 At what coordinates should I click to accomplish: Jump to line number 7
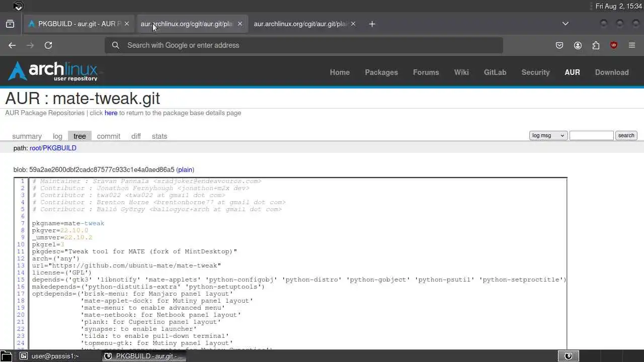[x=23, y=223]
